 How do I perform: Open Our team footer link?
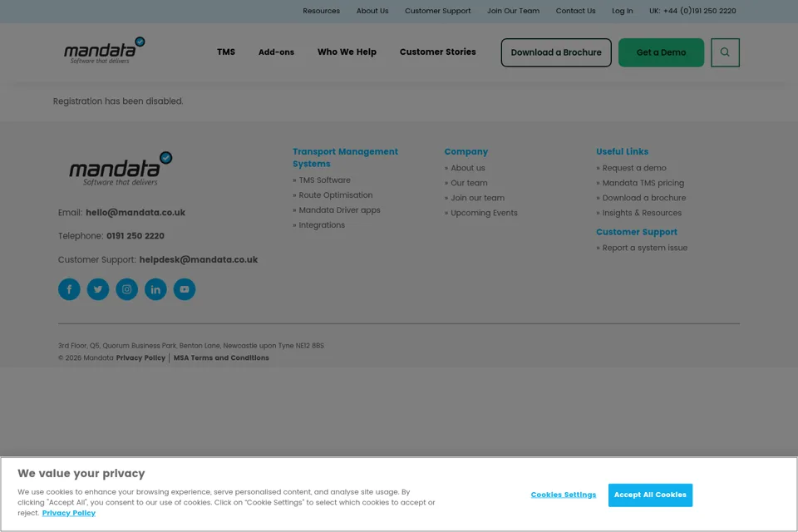469,183
